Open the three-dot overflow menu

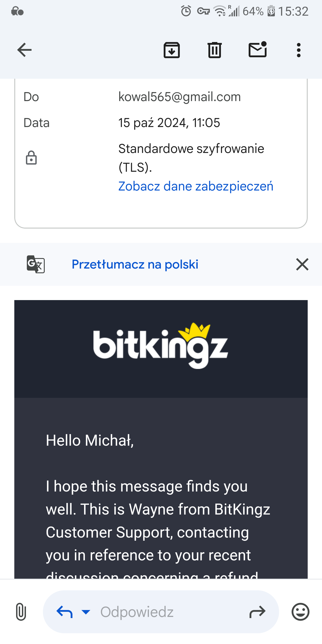pyautogui.click(x=299, y=50)
